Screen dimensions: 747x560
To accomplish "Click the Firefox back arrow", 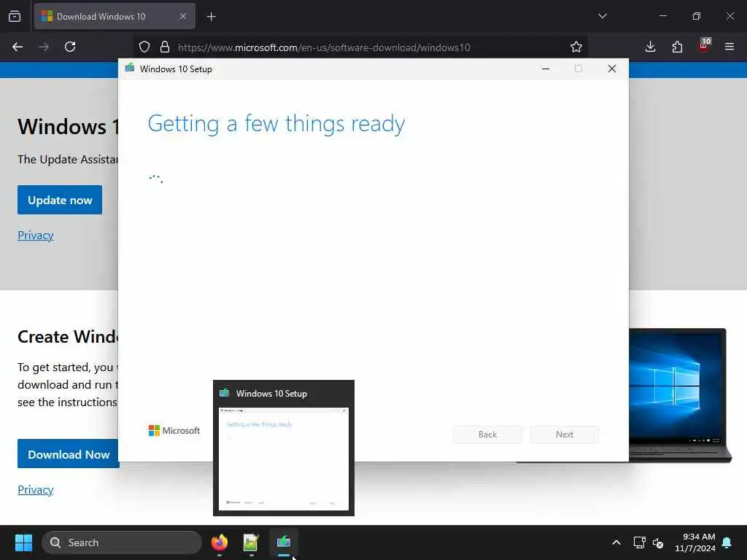I will [18, 47].
